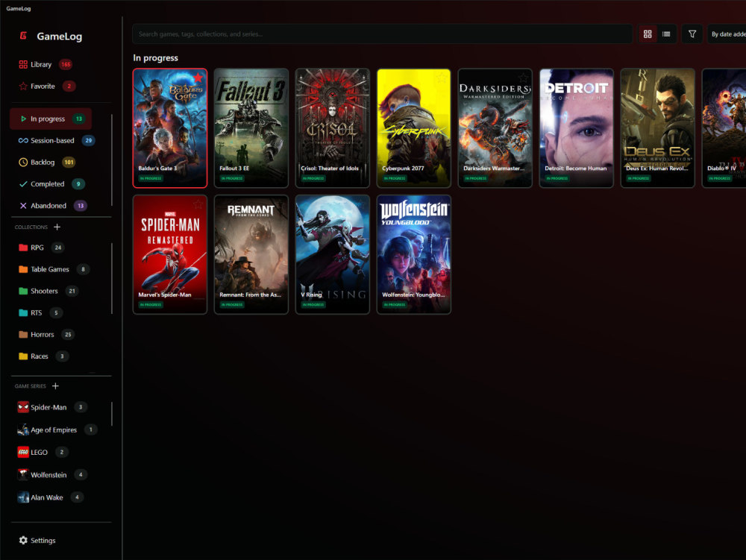Open the By date added sort dropdown
The width and height of the screenshot is (746, 560).
727,34
